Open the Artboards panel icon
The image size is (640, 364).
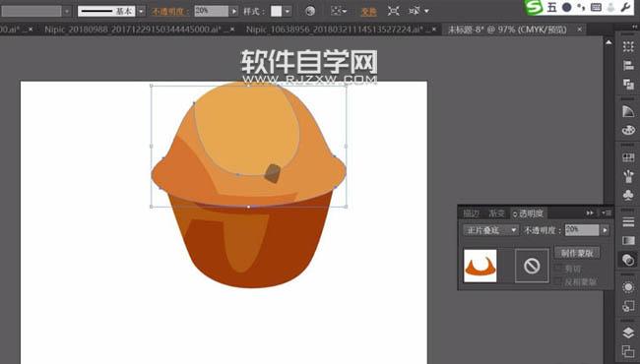[x=628, y=351]
